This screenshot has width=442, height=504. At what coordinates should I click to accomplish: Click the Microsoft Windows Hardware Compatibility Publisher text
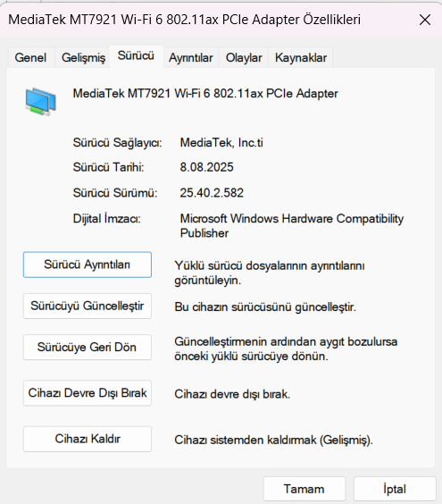292,226
